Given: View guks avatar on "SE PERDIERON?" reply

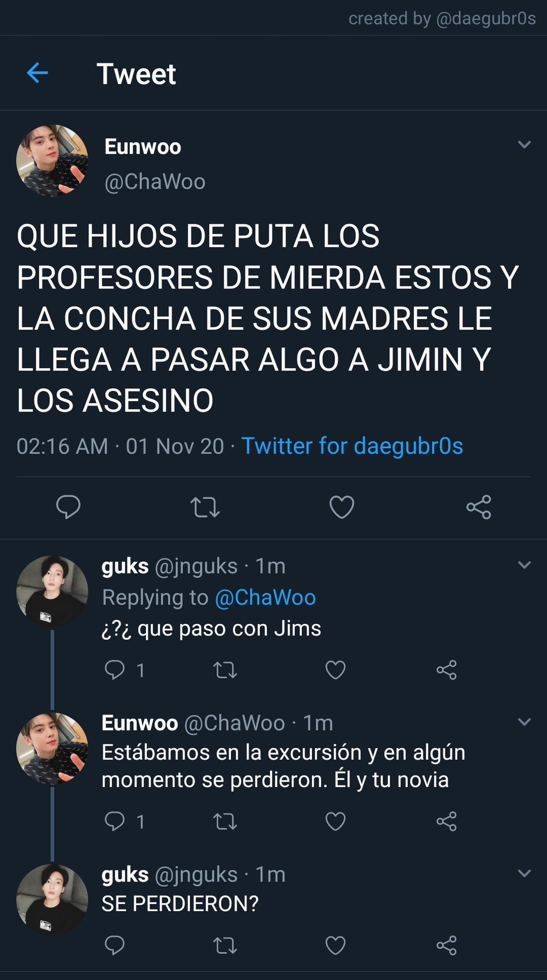Looking at the screenshot, I should 52,899.
